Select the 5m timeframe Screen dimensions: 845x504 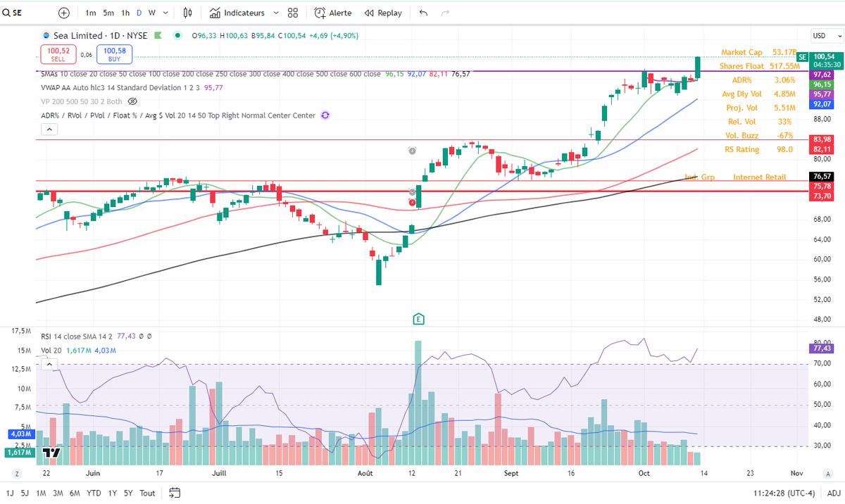coord(108,13)
